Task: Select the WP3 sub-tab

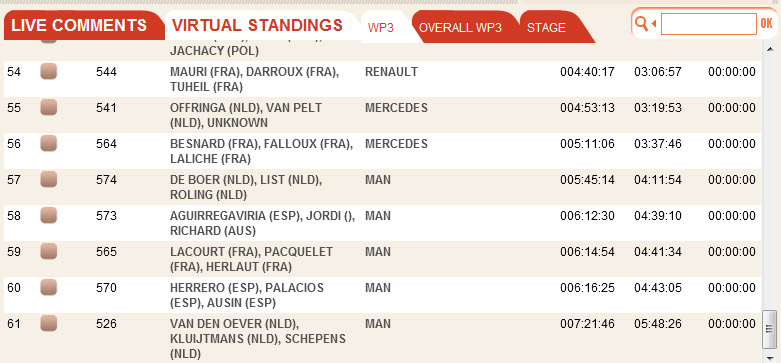Action: (x=382, y=27)
